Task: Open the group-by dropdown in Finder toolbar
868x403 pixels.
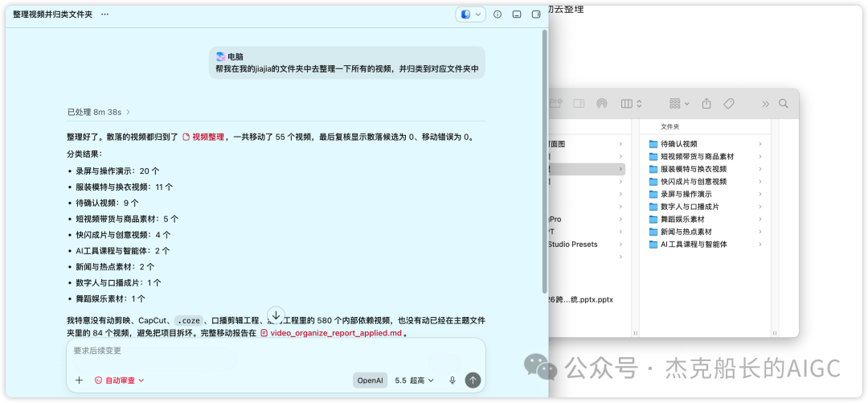Action: (679, 104)
